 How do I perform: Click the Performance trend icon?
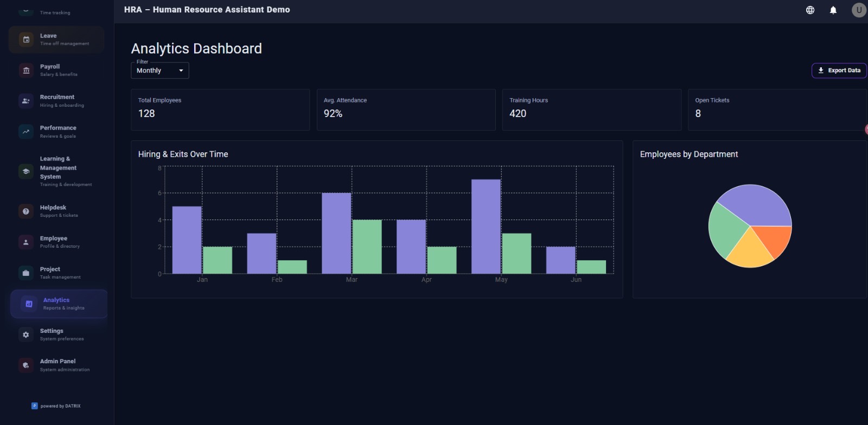26,132
